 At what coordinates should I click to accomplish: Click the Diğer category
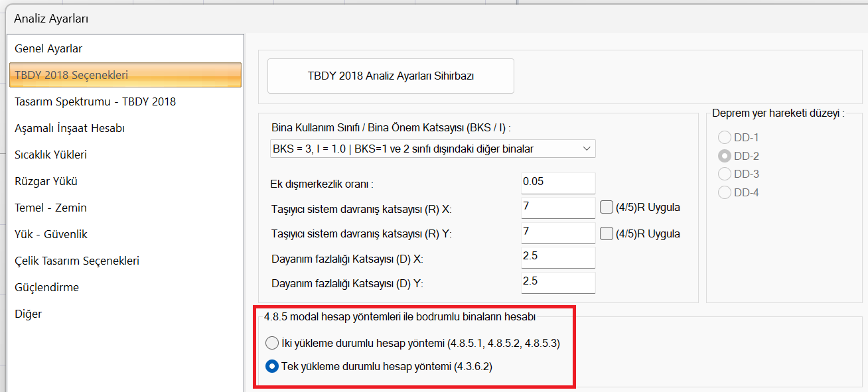click(x=28, y=314)
